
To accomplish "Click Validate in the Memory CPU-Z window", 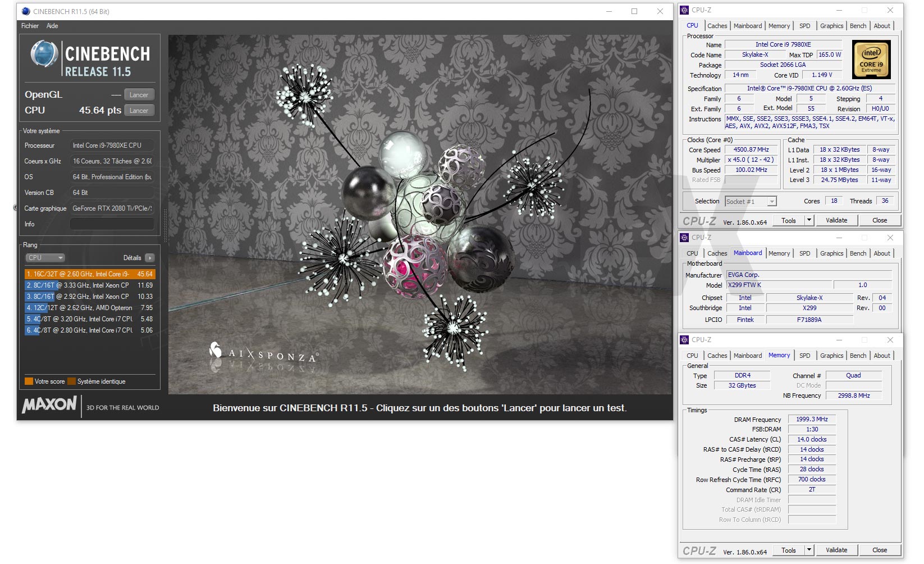I will 836,551.
